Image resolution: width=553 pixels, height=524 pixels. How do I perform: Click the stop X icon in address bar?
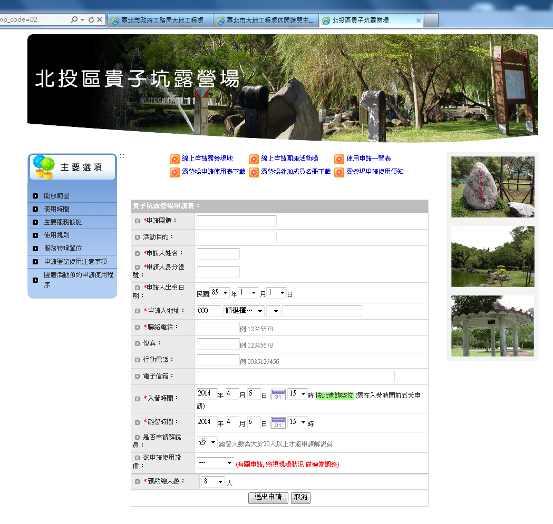(x=100, y=20)
